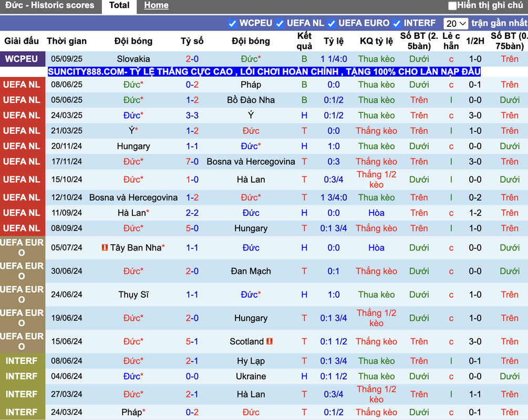Click the date 27/03/24
528x420 pixels.
click(67, 394)
